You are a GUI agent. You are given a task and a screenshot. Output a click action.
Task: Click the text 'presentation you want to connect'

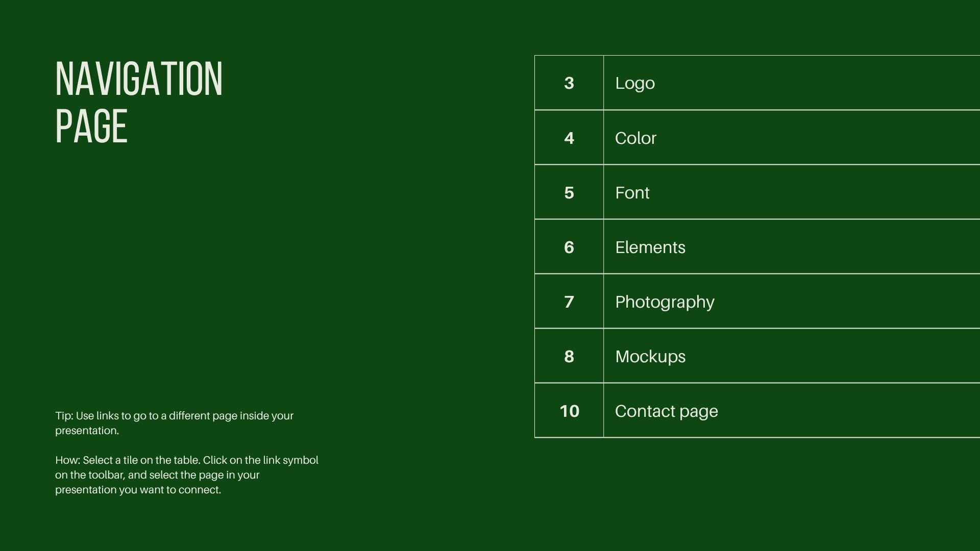tap(138, 490)
